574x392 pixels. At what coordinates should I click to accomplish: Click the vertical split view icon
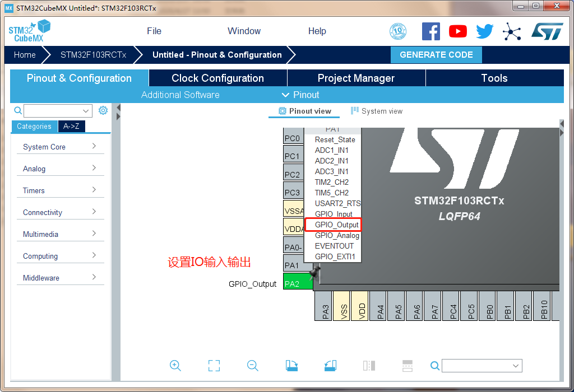pyautogui.click(x=369, y=366)
